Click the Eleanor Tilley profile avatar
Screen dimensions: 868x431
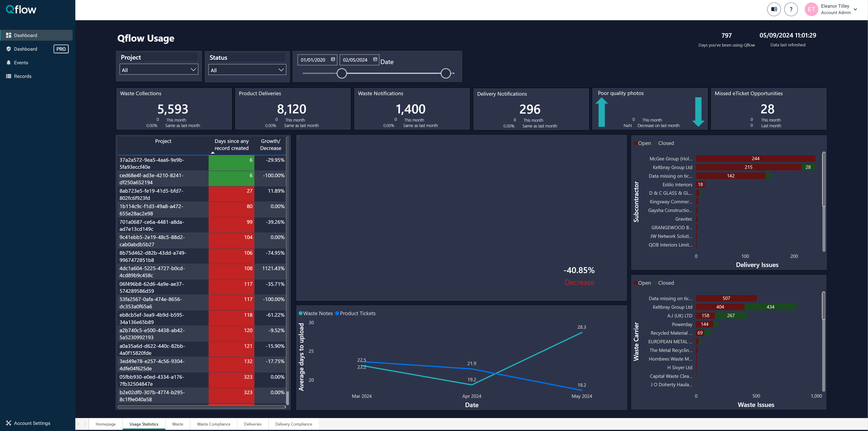tap(811, 9)
